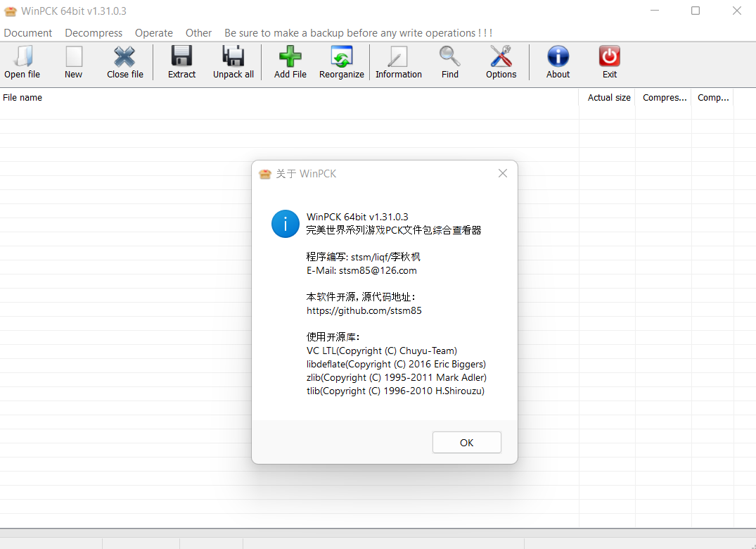Click the backup warning menu text

click(x=358, y=33)
